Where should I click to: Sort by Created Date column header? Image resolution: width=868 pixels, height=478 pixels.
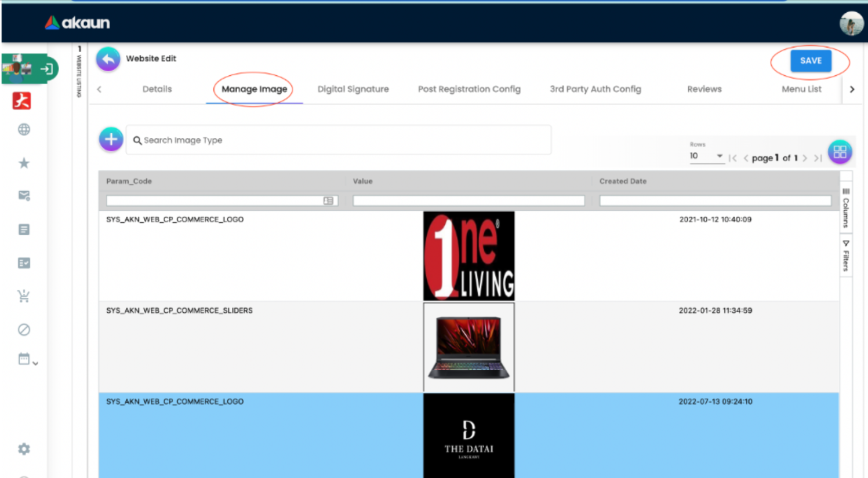click(x=623, y=181)
